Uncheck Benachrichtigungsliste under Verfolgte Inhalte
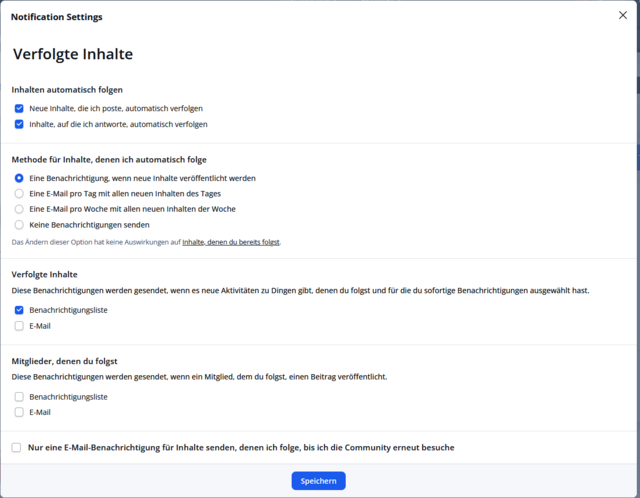Image resolution: width=640 pixels, height=498 pixels. (19, 310)
